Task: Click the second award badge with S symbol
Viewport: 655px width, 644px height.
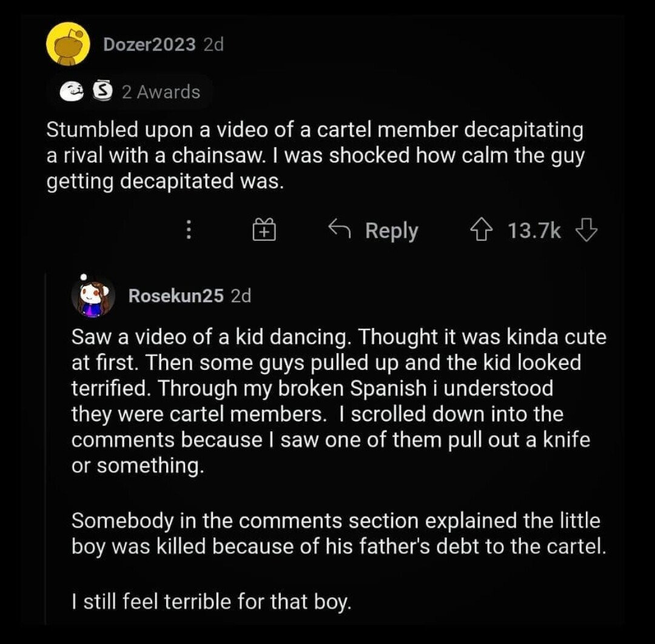Action: click(x=103, y=92)
